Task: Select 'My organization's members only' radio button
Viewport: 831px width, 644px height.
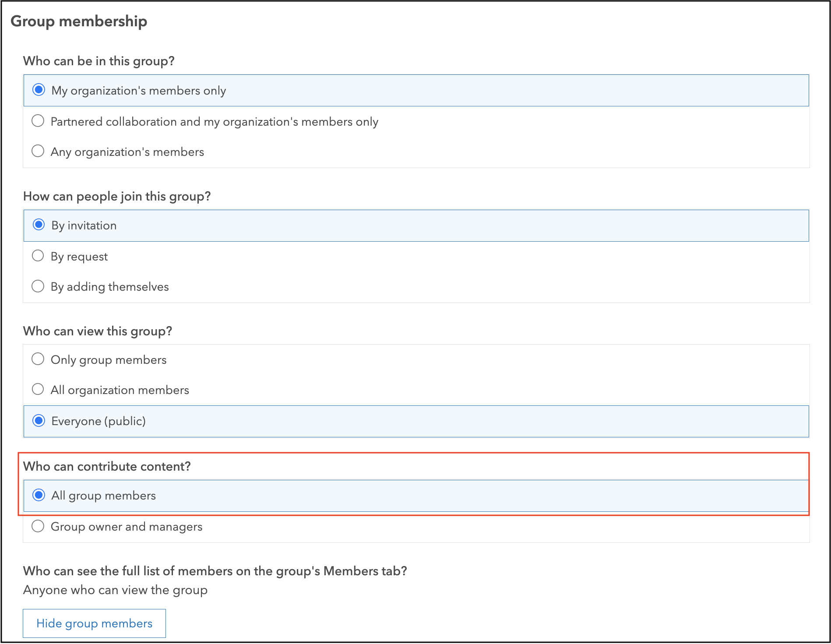Action: click(39, 90)
